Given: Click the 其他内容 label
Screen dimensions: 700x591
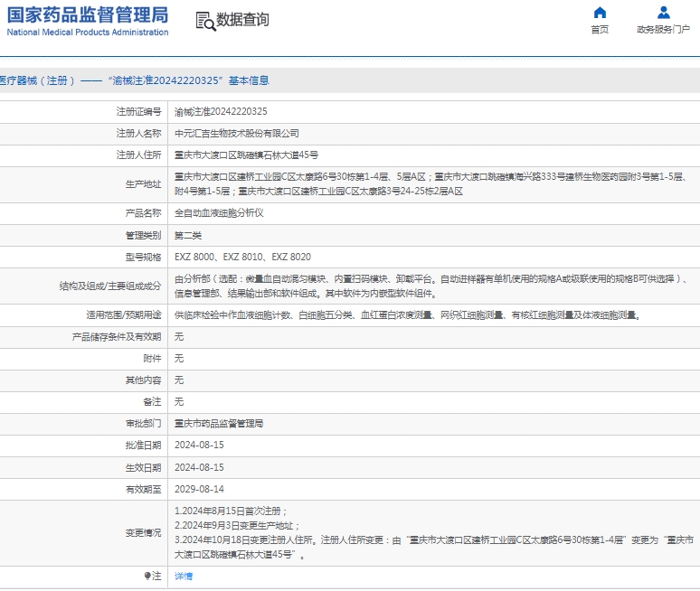Looking at the screenshot, I should click(143, 380).
